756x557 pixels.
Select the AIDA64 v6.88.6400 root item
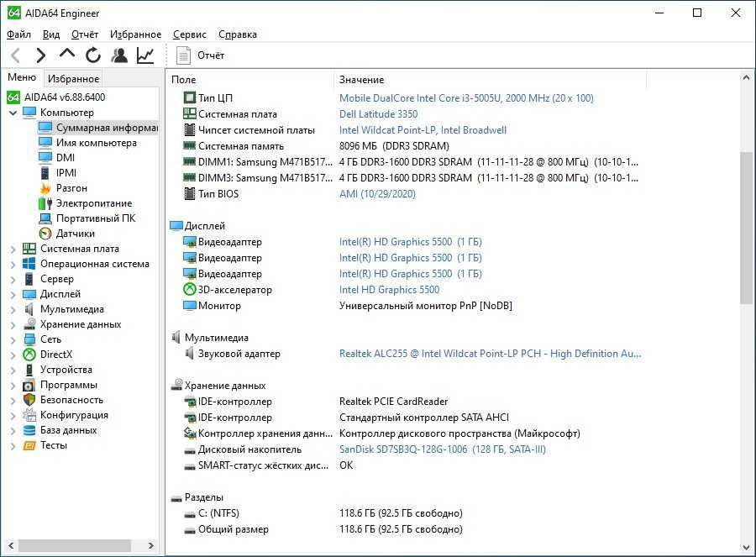click(56, 97)
